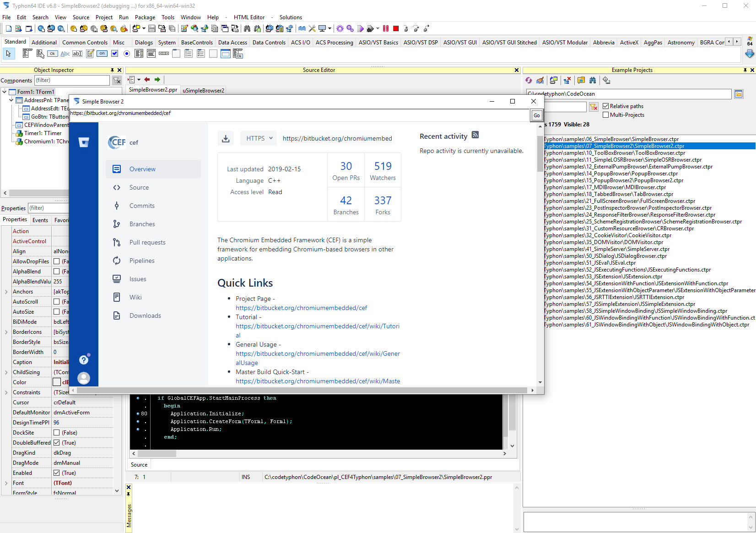
Task: Toggle the AllowDropFiles property checkbox
Action: coord(57,261)
